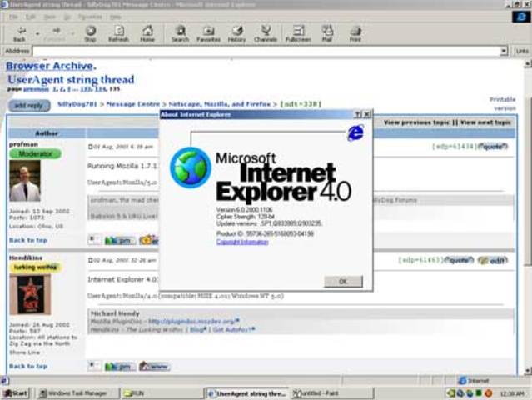Click View next topic
This screenshot has width=532, height=400.
click(x=485, y=122)
